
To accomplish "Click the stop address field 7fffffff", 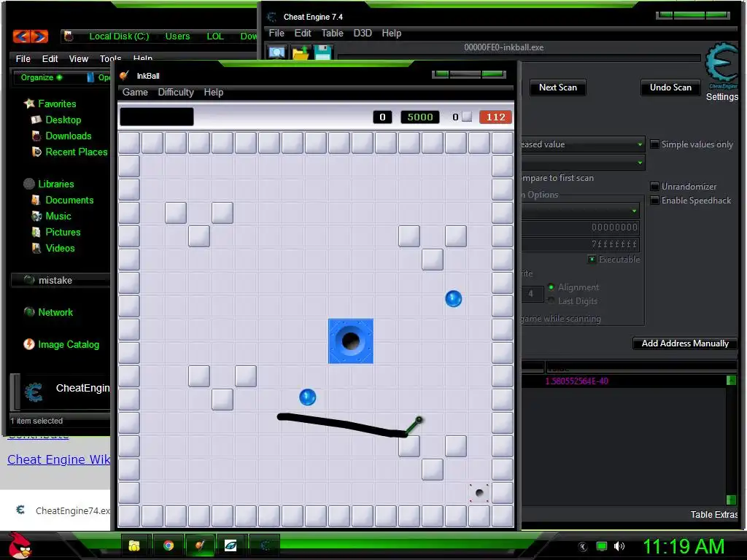I will [x=580, y=244].
